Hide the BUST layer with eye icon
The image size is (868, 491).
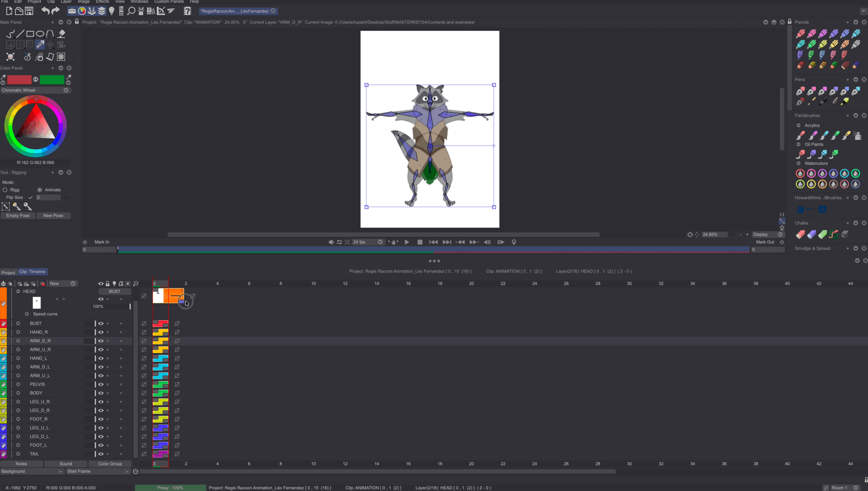[x=101, y=323]
